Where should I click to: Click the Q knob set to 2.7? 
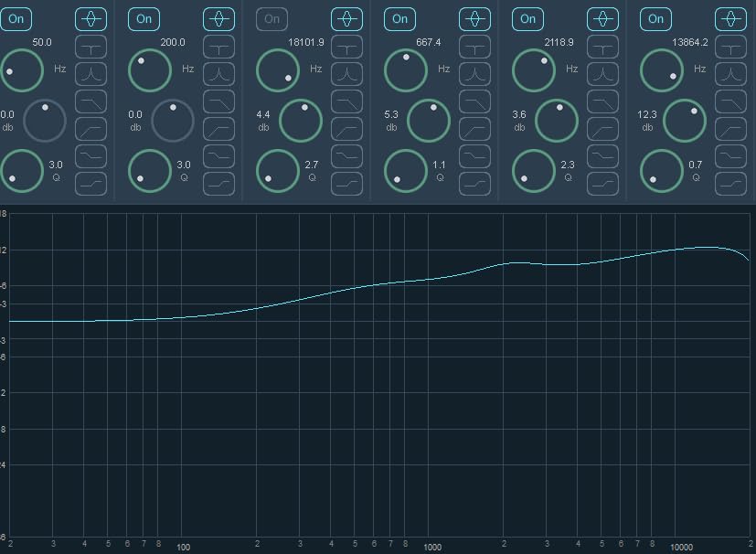pos(278,171)
